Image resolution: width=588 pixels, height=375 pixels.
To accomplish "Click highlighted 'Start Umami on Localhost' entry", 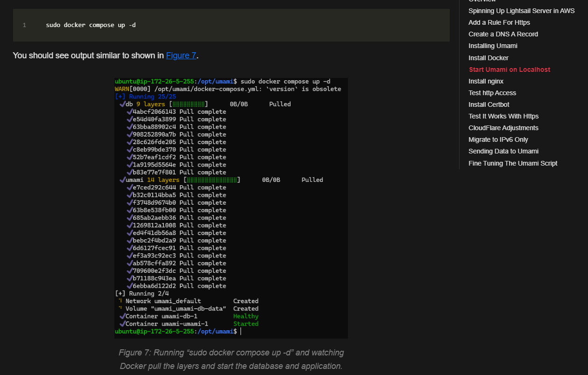I will (509, 69).
